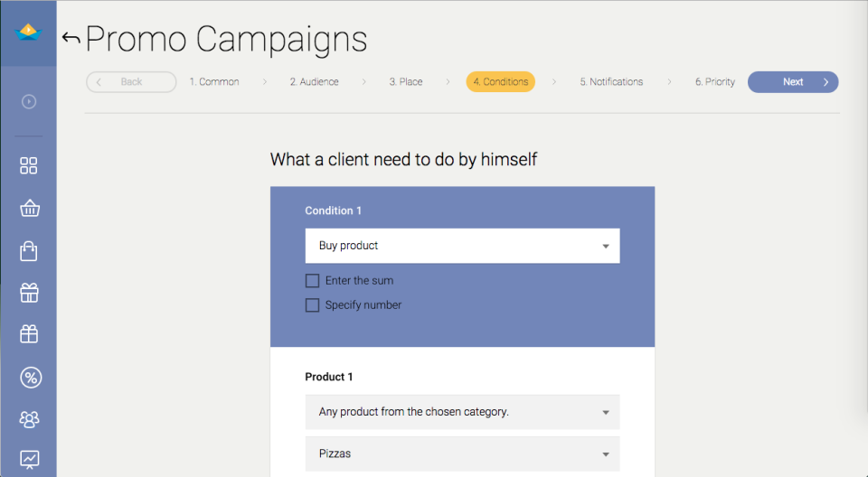This screenshot has height=477, width=868.
Task: Enable the Enter the sum checkbox
Action: tap(313, 281)
